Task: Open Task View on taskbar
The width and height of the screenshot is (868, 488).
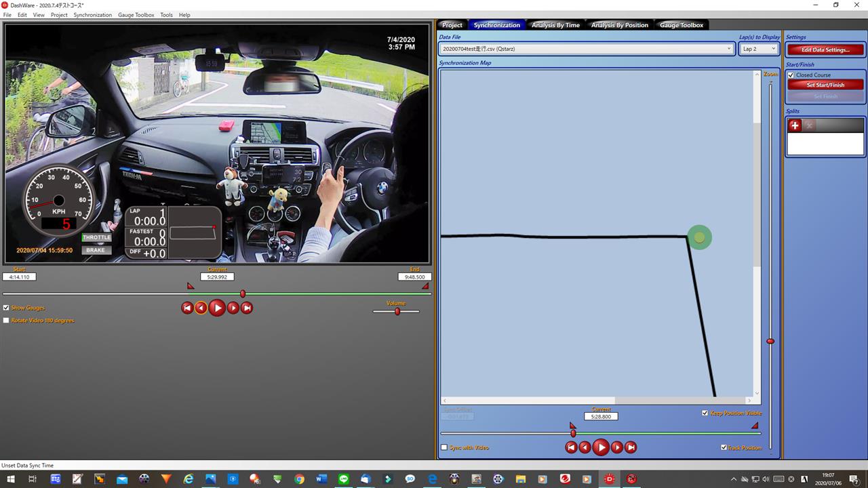Action: (33, 479)
